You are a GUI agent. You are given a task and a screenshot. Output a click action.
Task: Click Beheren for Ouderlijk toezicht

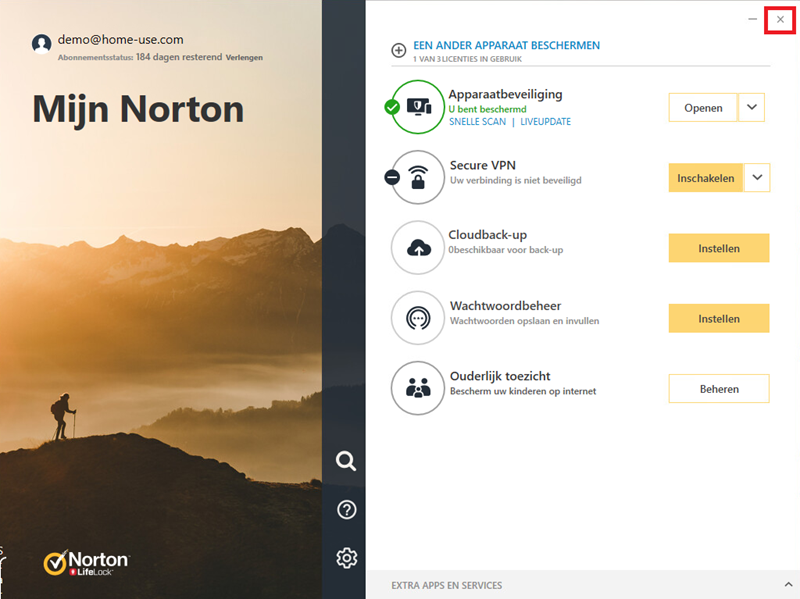[718, 389]
